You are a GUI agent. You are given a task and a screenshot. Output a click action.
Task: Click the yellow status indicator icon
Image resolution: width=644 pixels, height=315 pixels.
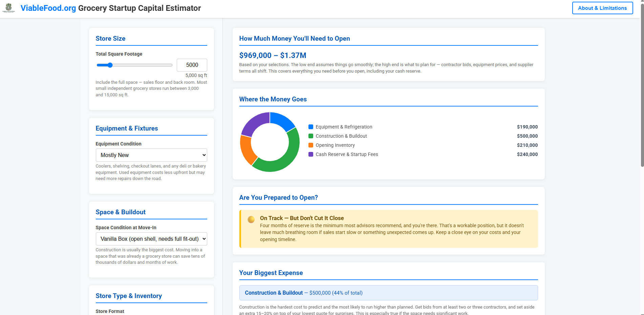251,219
